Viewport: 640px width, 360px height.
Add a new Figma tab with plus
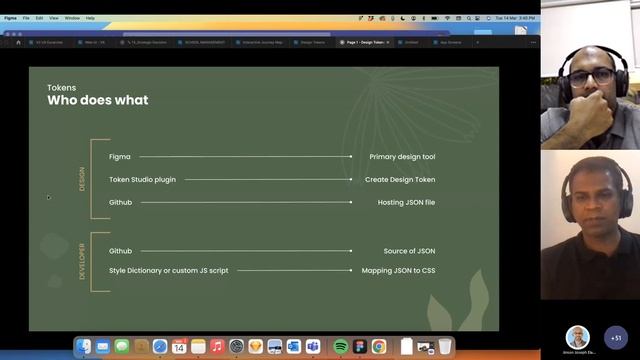pyautogui.click(x=478, y=42)
